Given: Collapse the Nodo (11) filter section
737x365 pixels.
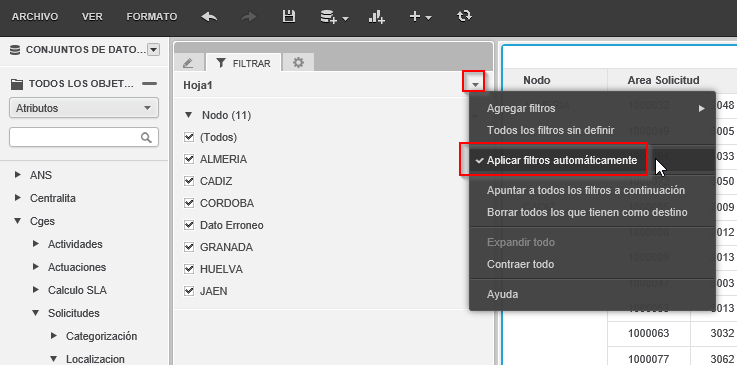Looking at the screenshot, I should coord(189,115).
